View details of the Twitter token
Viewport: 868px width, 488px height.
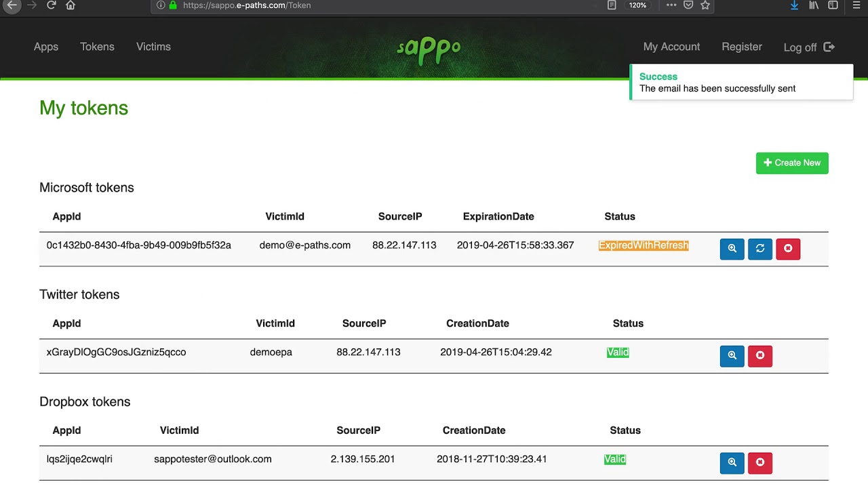732,356
